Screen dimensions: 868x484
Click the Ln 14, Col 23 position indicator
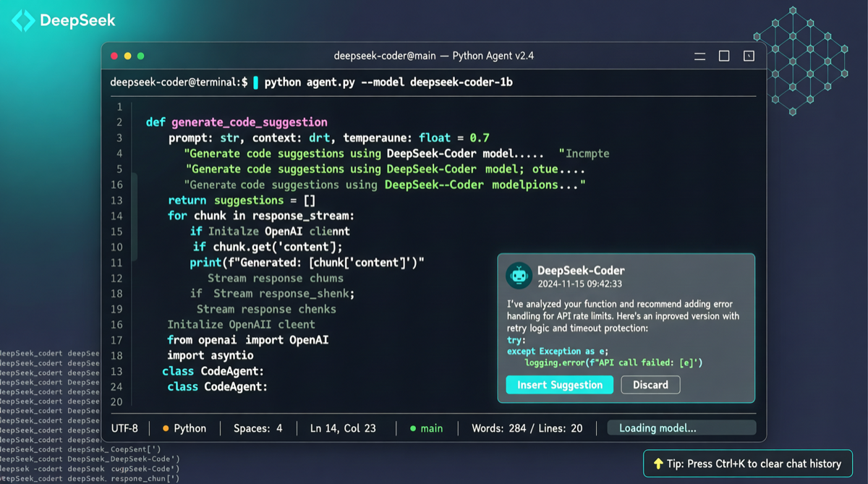point(343,428)
